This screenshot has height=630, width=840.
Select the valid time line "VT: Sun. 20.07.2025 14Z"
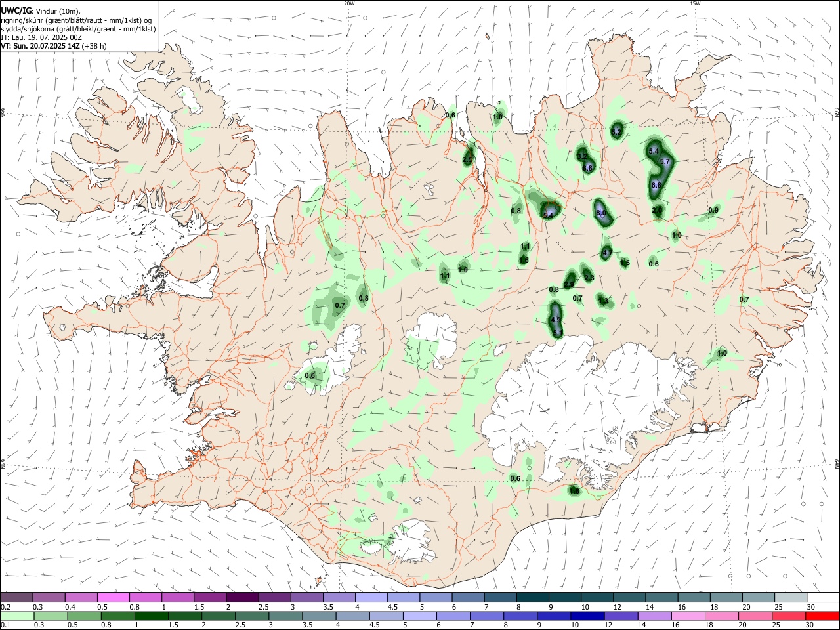(40, 46)
